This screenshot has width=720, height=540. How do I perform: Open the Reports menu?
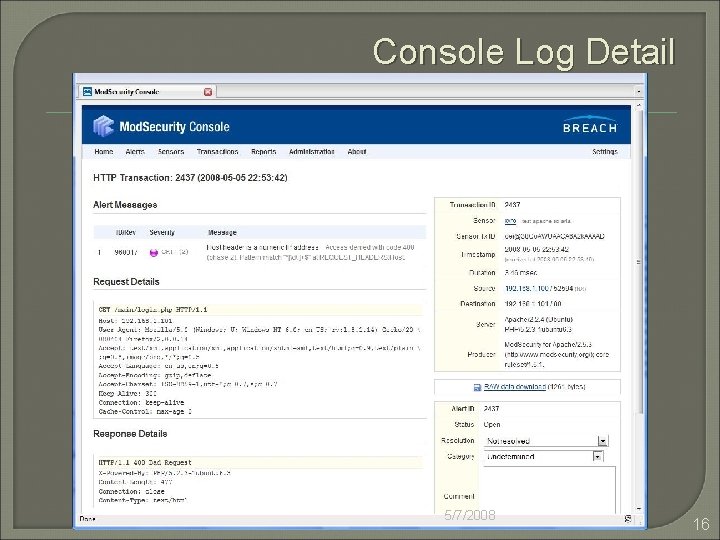coord(264,152)
